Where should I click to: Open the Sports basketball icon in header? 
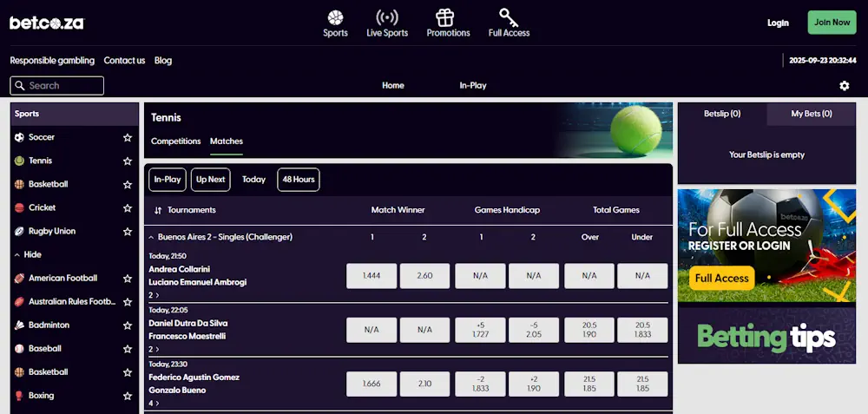click(335, 17)
